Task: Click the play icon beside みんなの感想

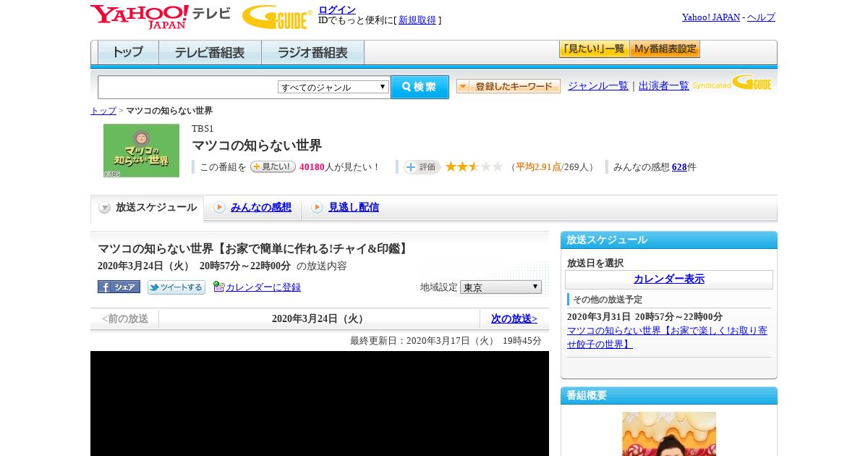Action: (x=219, y=208)
